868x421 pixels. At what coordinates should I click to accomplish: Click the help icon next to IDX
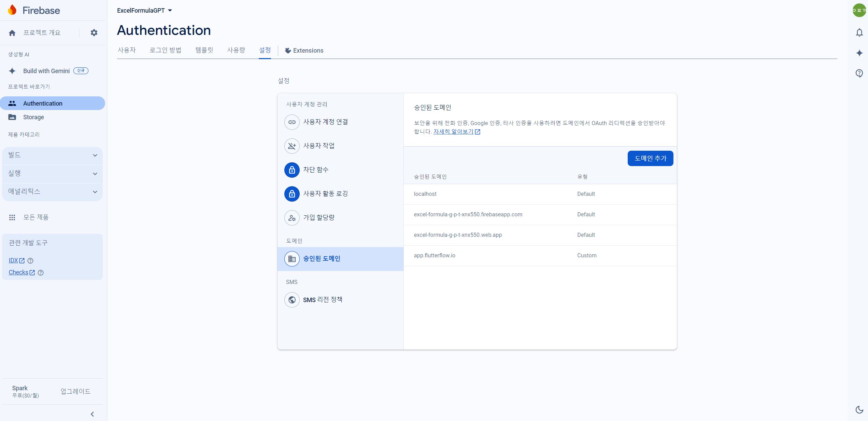(x=30, y=261)
